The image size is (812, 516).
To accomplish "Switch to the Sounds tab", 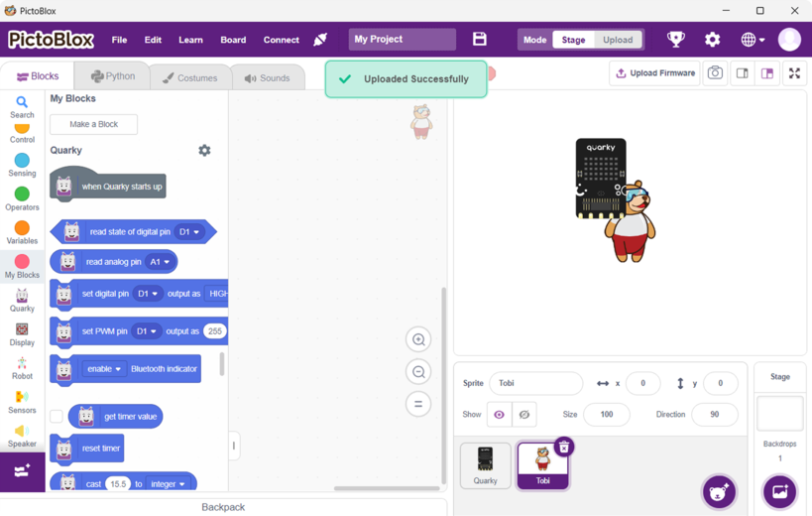I will (x=268, y=77).
